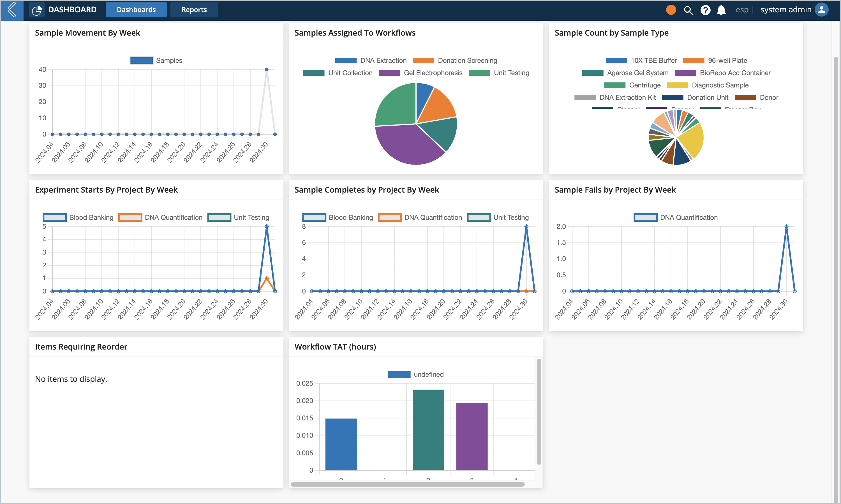Click the Workflow TAT (hours) title

click(x=335, y=347)
